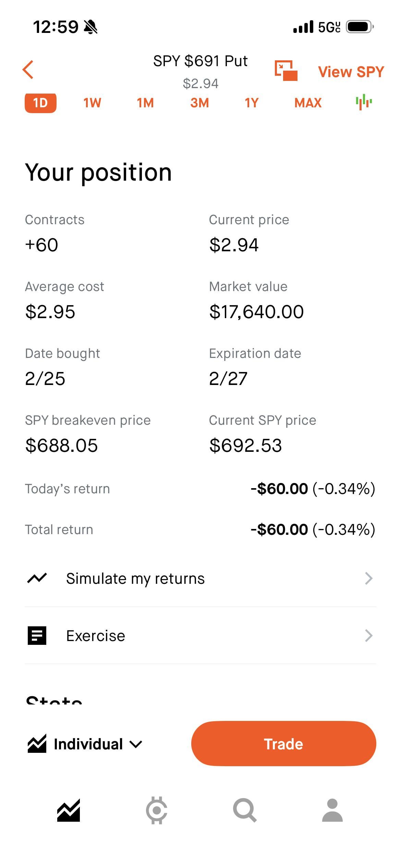
Task: Tap the SPY $691 Put title
Action: 200,61
